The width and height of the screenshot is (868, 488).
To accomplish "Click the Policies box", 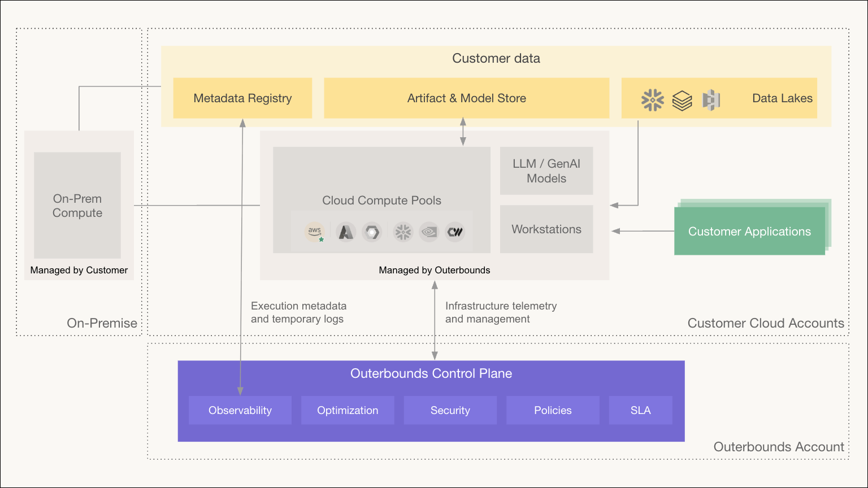I will [553, 411].
